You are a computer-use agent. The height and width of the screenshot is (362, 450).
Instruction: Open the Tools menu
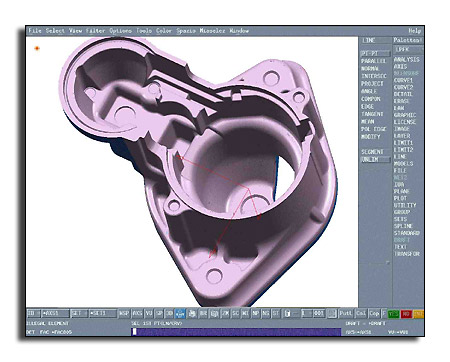pyautogui.click(x=144, y=31)
